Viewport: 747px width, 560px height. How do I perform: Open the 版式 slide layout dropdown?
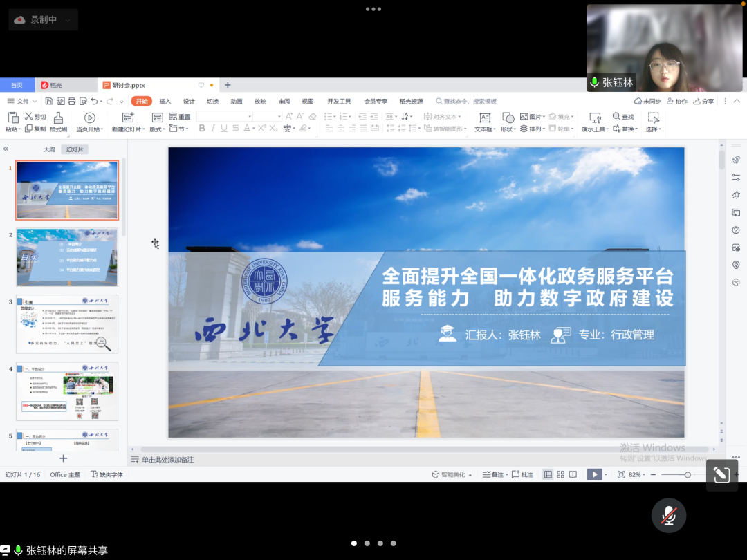[156, 128]
